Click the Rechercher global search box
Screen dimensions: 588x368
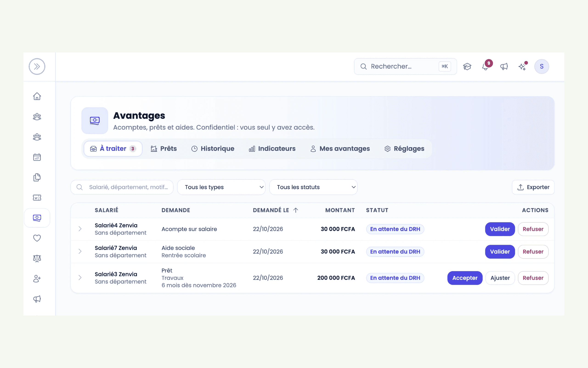tap(405, 66)
